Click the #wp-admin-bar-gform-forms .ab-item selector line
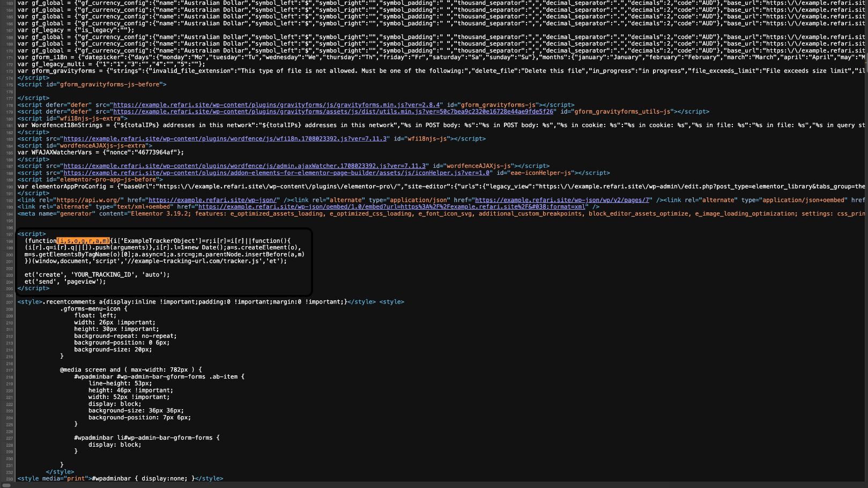 click(159, 376)
